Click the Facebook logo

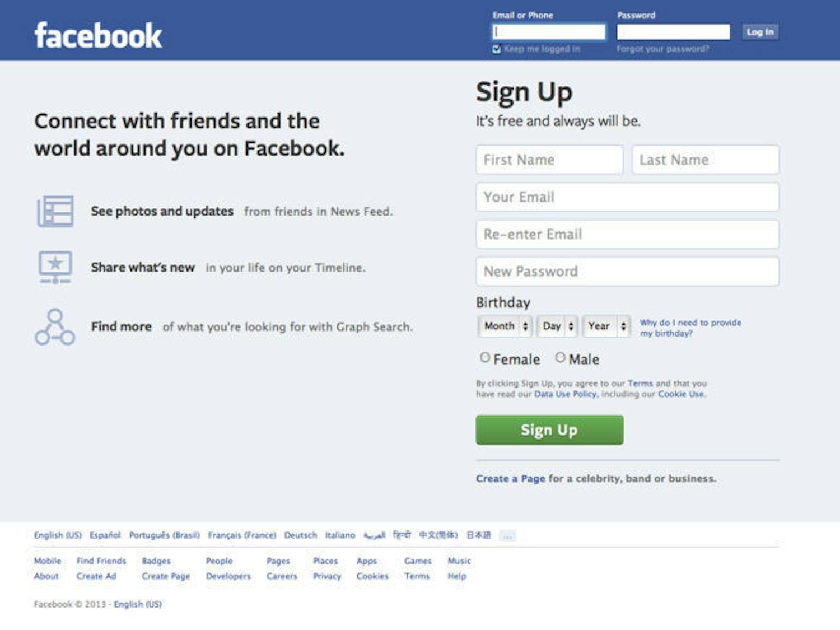pos(98,36)
